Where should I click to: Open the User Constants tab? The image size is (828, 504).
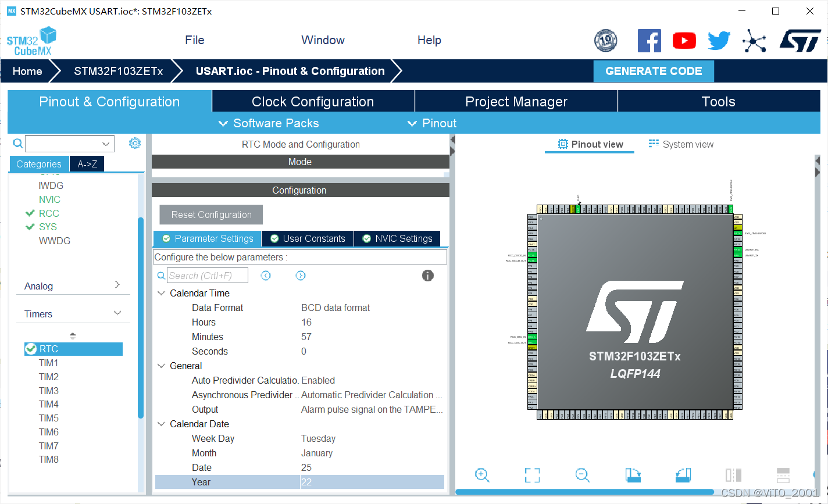[x=308, y=238]
